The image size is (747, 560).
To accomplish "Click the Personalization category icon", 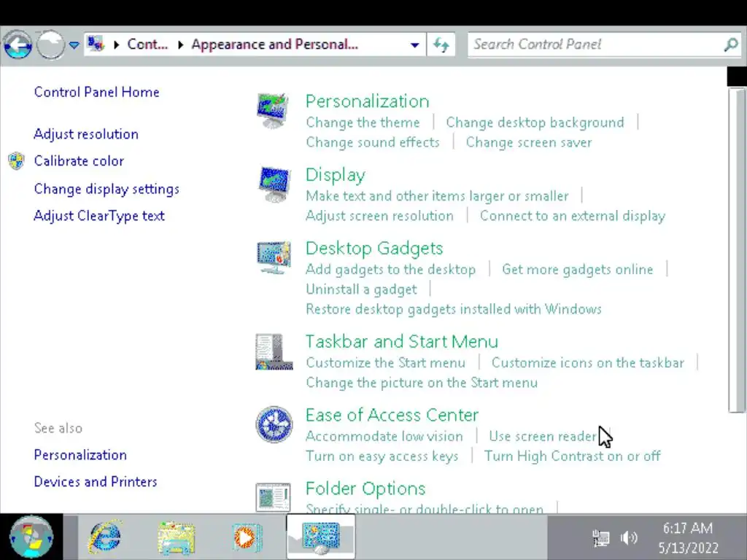I will 273,111.
